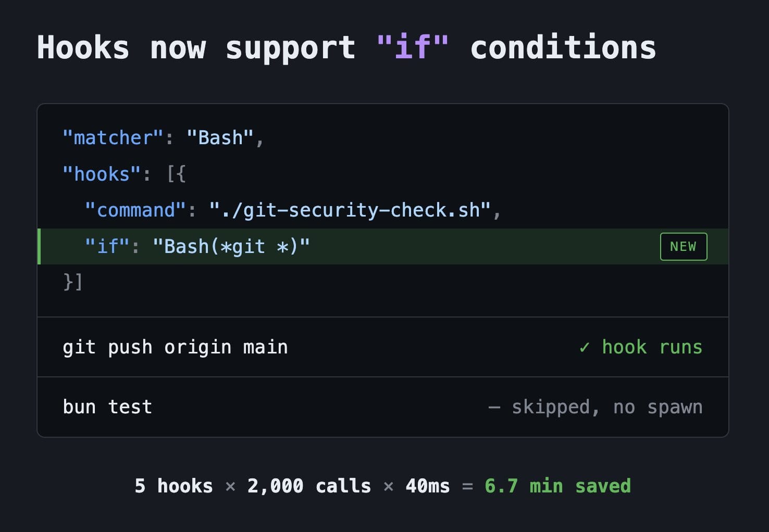The image size is (769, 532).
Task: Click the opening bracket after "hooks" key
Action: [x=176, y=174]
